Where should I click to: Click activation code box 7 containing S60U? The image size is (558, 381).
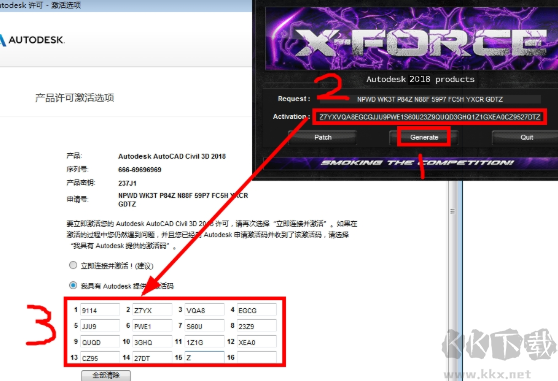(204, 326)
